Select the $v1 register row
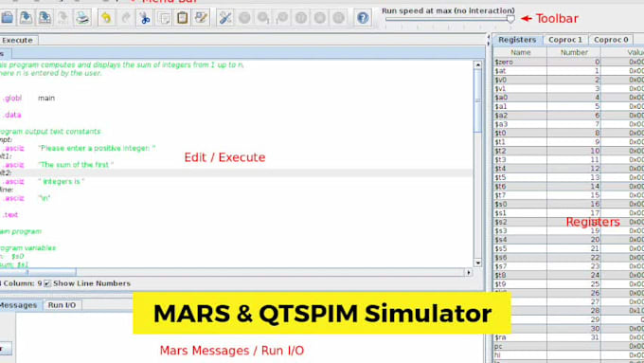Viewport: 644px width, 363px height. click(569, 89)
